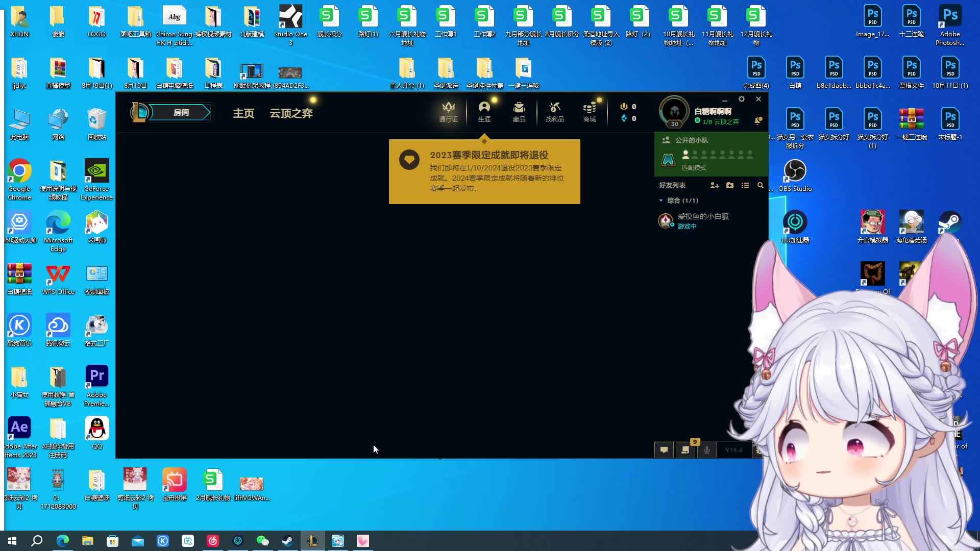The image size is (980, 551).
Task: Open UU加速器 desktop shortcut
Action: 795,227
